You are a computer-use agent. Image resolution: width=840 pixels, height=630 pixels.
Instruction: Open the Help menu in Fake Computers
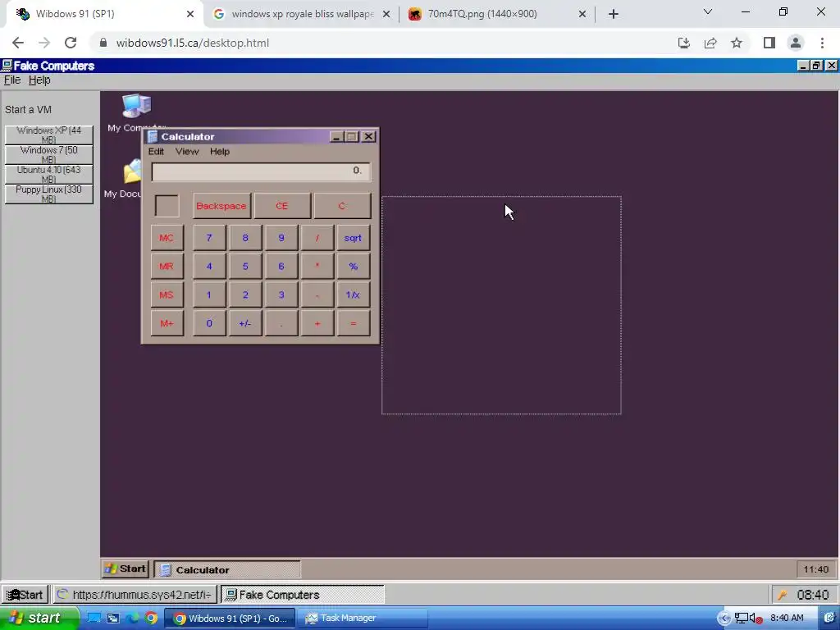[39, 80]
